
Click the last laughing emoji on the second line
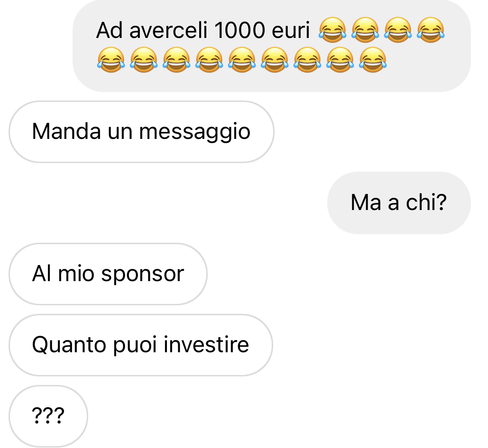(x=373, y=60)
